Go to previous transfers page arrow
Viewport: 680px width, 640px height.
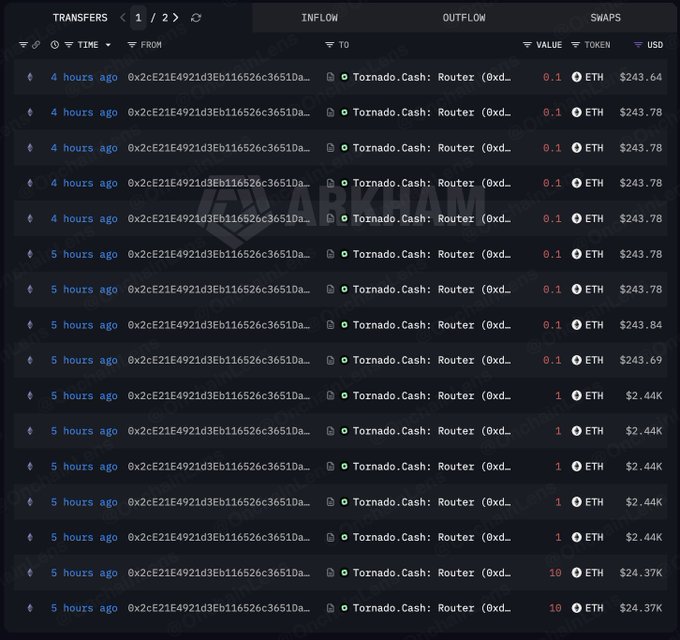point(123,18)
